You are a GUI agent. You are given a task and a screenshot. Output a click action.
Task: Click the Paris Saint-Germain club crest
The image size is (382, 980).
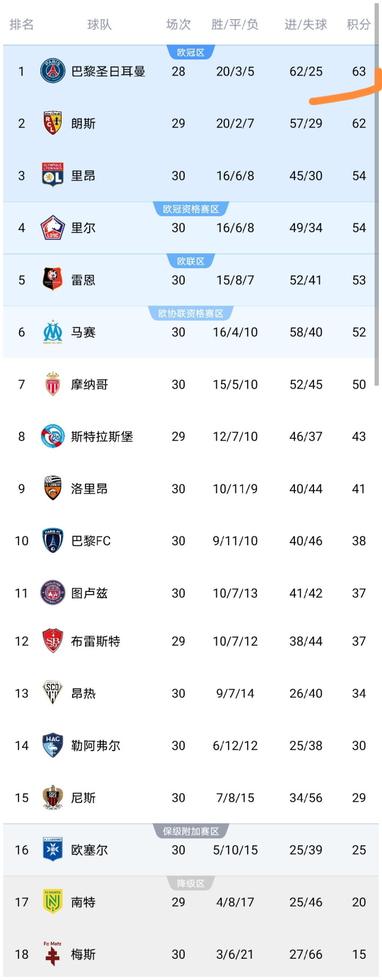pyautogui.click(x=53, y=71)
